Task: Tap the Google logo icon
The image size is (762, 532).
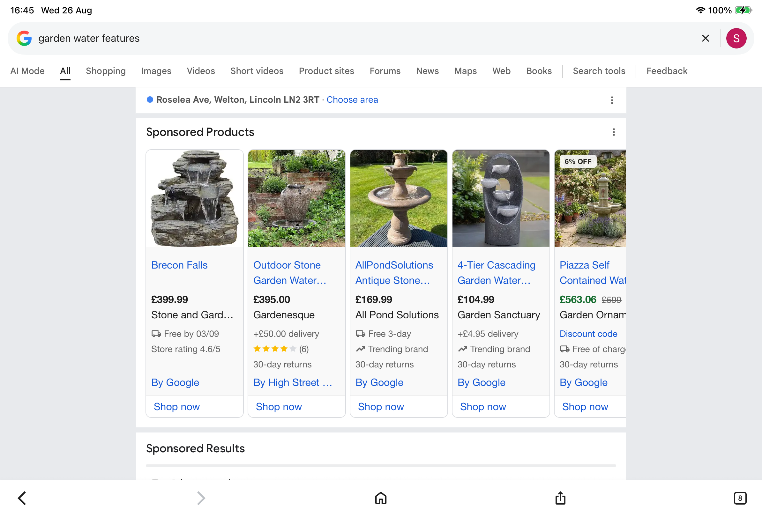Action: click(x=24, y=38)
